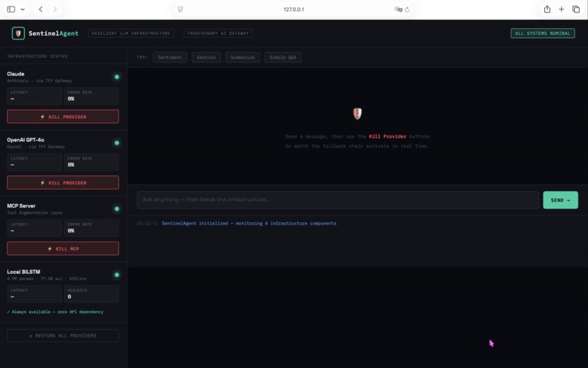Go forward with browser forward arrow
This screenshot has width=588, height=368.
(x=55, y=9)
